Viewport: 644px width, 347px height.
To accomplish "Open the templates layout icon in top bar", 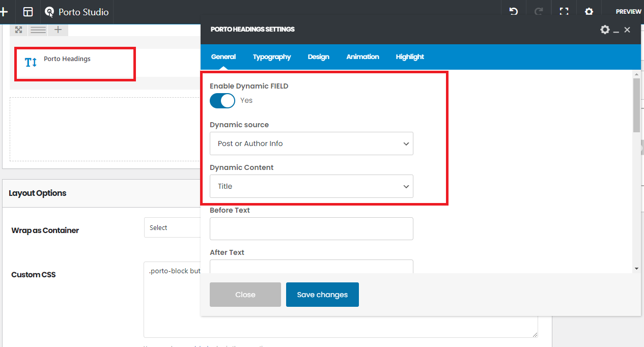I will point(28,12).
